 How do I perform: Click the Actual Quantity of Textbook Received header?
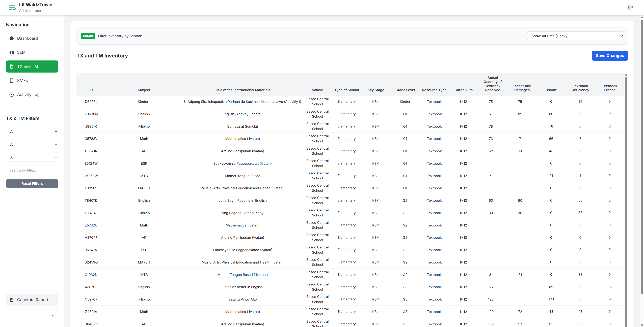[493, 84]
